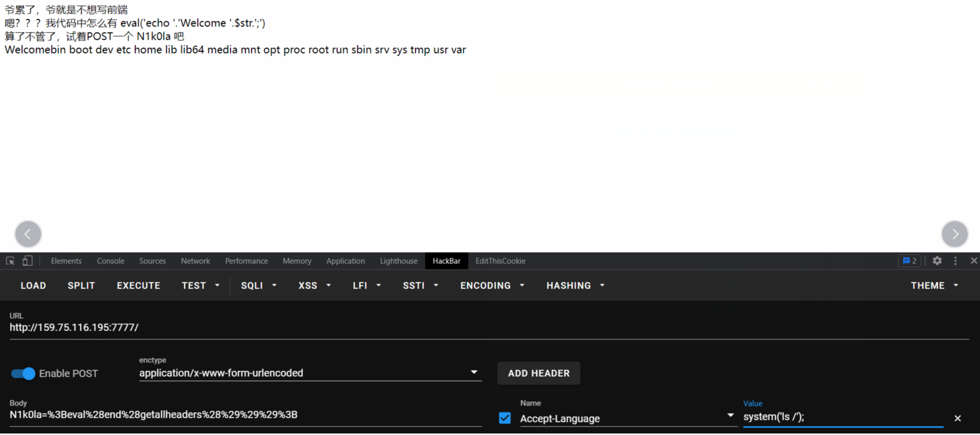The width and height of the screenshot is (980, 435).
Task: Switch to the EditThisCookie tab
Action: tap(500, 261)
